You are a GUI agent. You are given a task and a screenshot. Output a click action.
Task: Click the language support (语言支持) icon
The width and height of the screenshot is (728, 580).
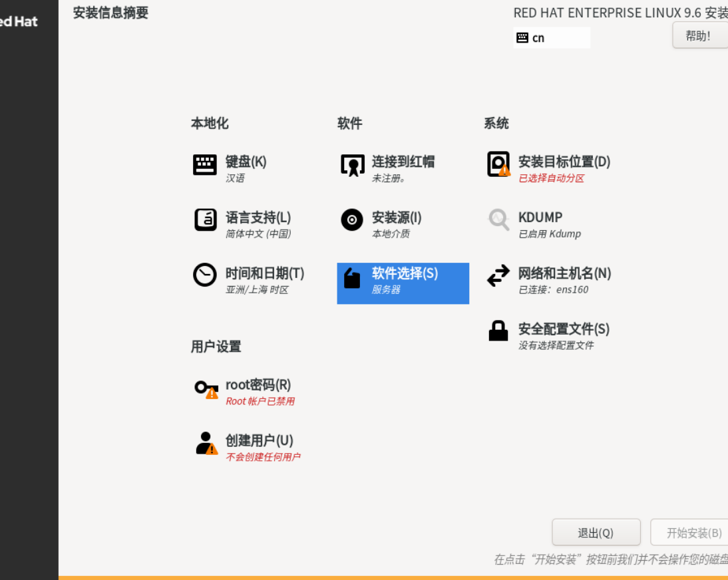(x=205, y=220)
